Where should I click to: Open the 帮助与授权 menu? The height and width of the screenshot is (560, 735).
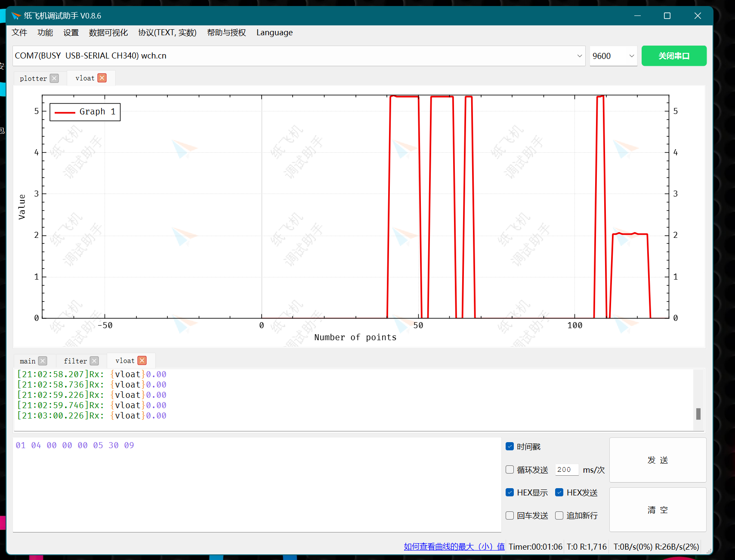coord(226,33)
